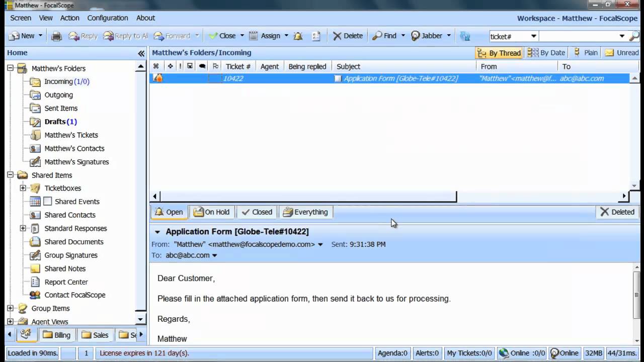Click the Close ticket checkmark button
Viewport: 644px width, 362px height.
click(x=222, y=36)
